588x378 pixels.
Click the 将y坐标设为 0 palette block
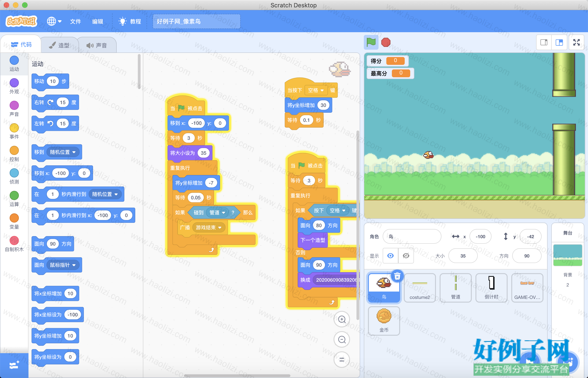tap(55, 357)
